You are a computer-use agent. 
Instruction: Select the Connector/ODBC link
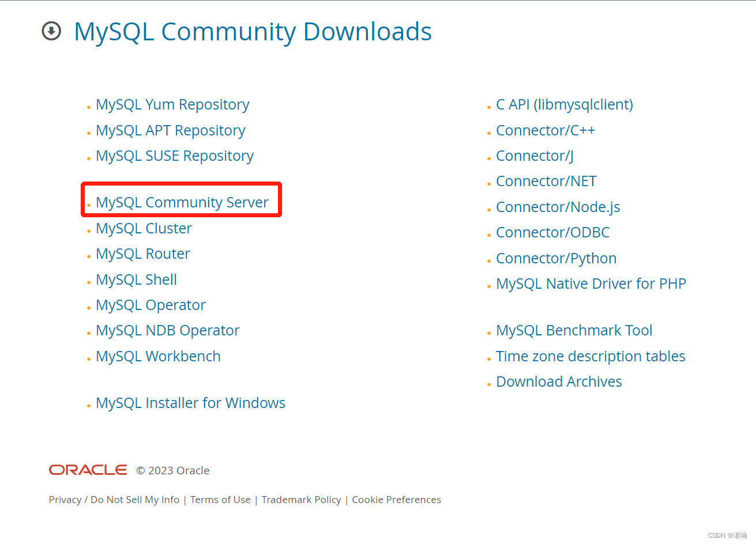tap(552, 232)
